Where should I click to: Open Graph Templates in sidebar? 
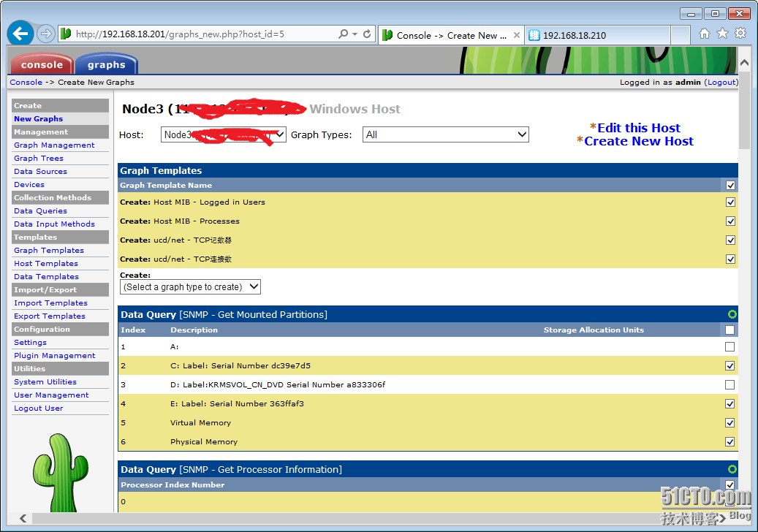tap(49, 251)
